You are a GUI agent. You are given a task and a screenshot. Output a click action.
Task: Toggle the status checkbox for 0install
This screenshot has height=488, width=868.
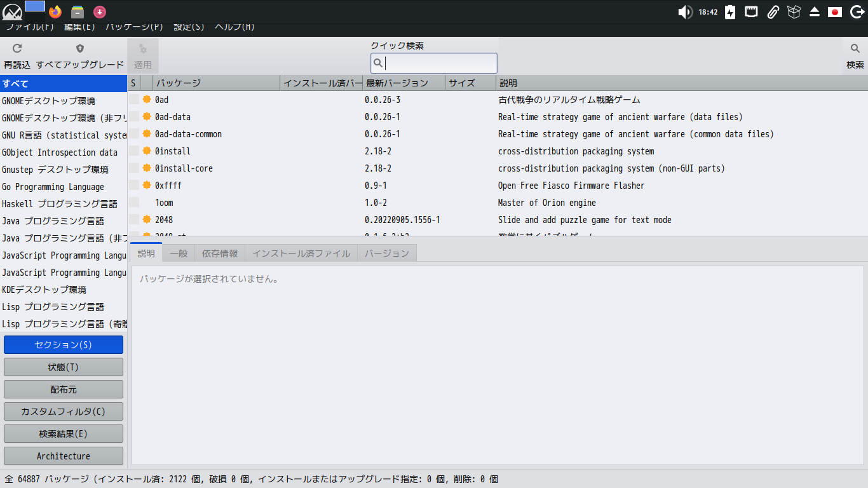134,151
